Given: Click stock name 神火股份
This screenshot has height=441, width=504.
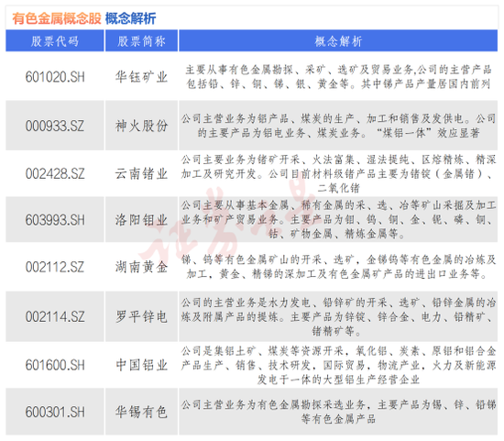Looking at the screenshot, I should [141, 126].
